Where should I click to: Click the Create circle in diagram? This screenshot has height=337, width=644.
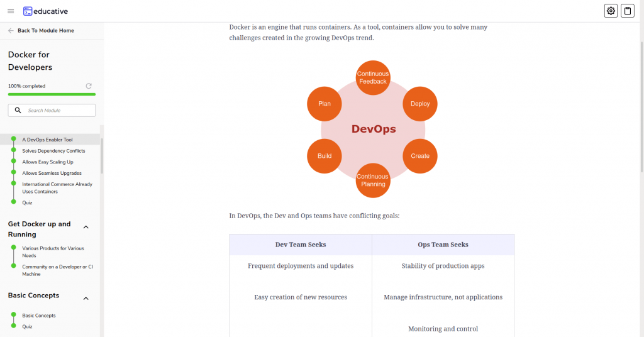point(419,156)
